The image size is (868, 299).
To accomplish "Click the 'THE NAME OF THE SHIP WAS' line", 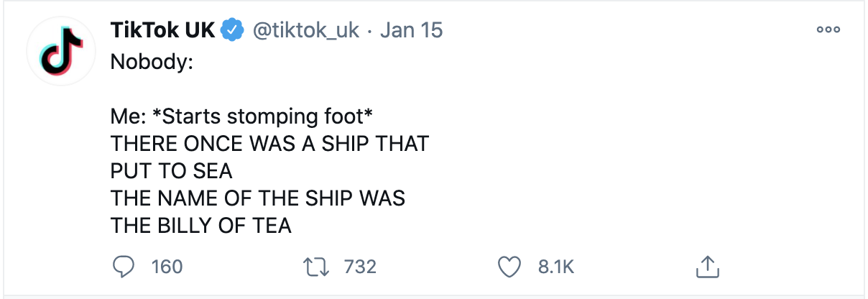I will coord(258,198).
